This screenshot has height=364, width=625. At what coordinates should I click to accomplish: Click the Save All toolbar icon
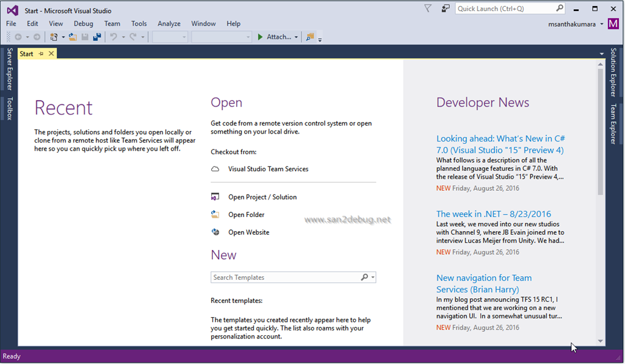coord(97,37)
